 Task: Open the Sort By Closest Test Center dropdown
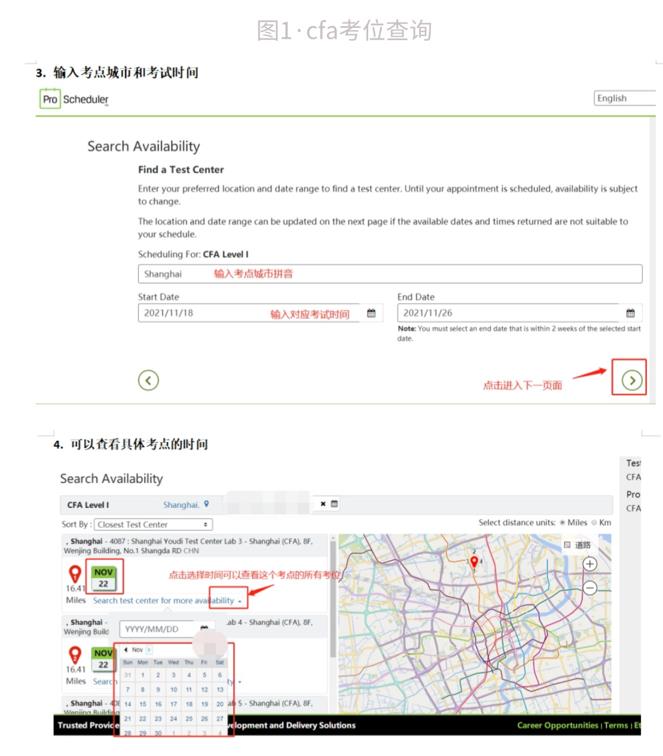point(152,524)
